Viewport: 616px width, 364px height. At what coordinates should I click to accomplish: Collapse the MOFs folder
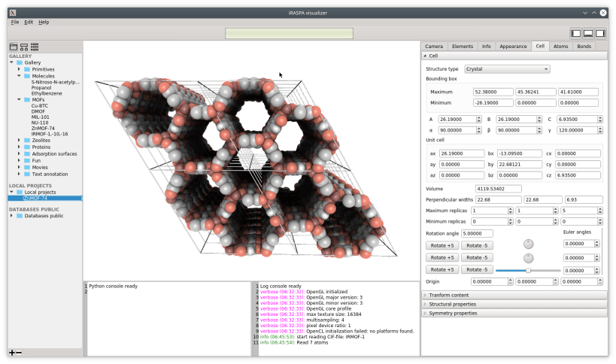click(x=19, y=100)
